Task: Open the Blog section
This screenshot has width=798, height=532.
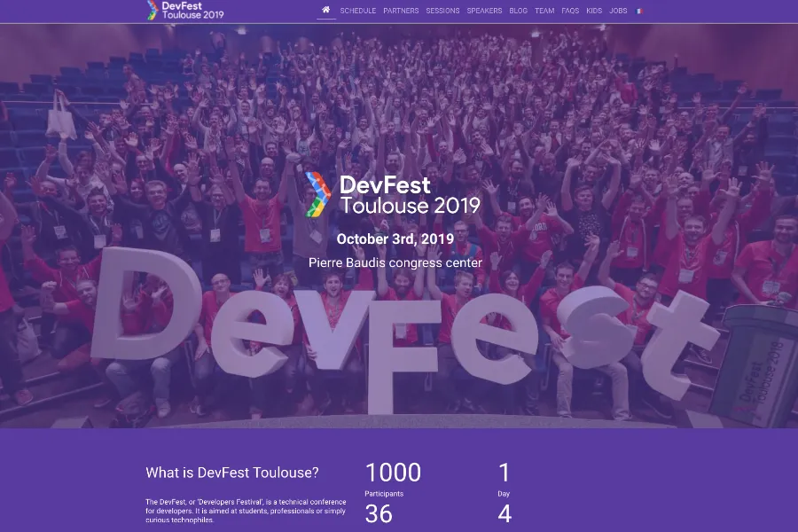Action: point(519,12)
